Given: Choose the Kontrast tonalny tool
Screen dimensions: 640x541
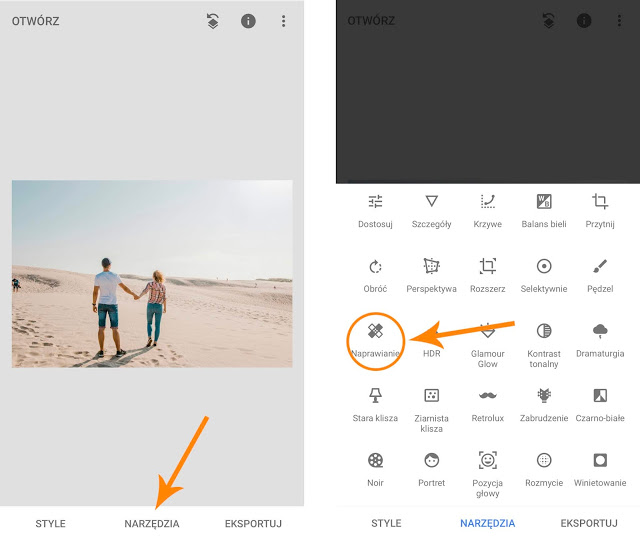Looking at the screenshot, I should 544,345.
